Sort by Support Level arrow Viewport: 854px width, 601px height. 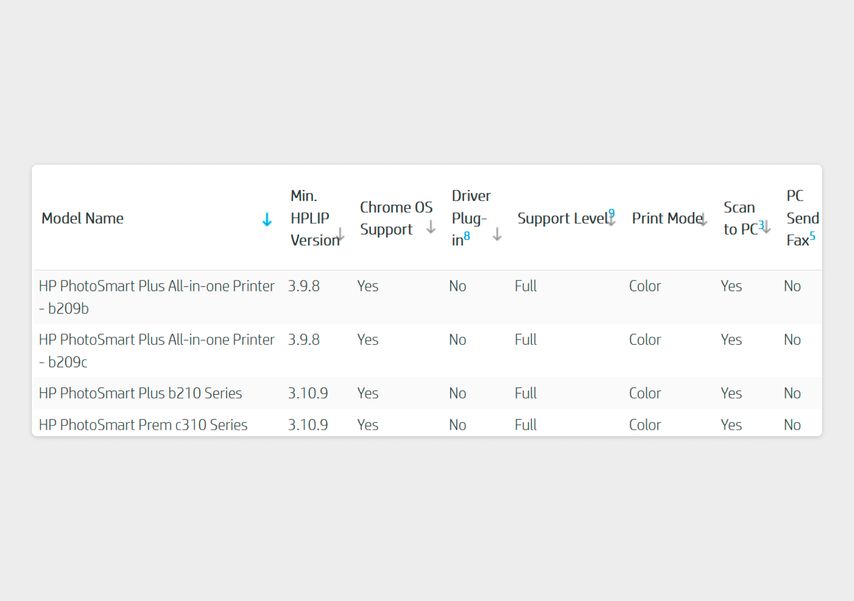click(611, 220)
